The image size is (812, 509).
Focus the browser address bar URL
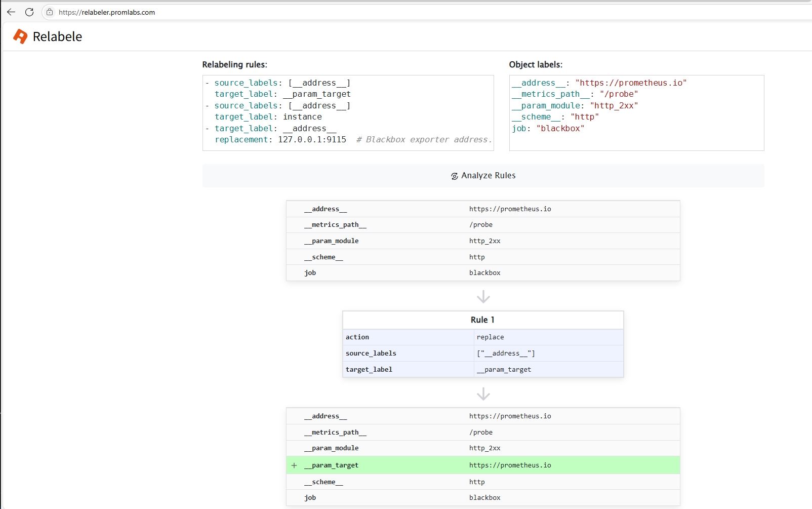point(107,12)
